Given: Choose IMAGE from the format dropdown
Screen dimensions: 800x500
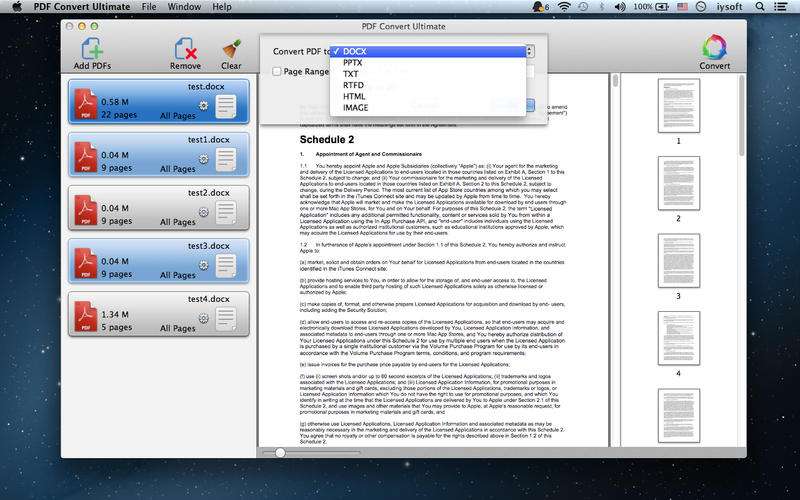Looking at the screenshot, I should click(x=428, y=108).
